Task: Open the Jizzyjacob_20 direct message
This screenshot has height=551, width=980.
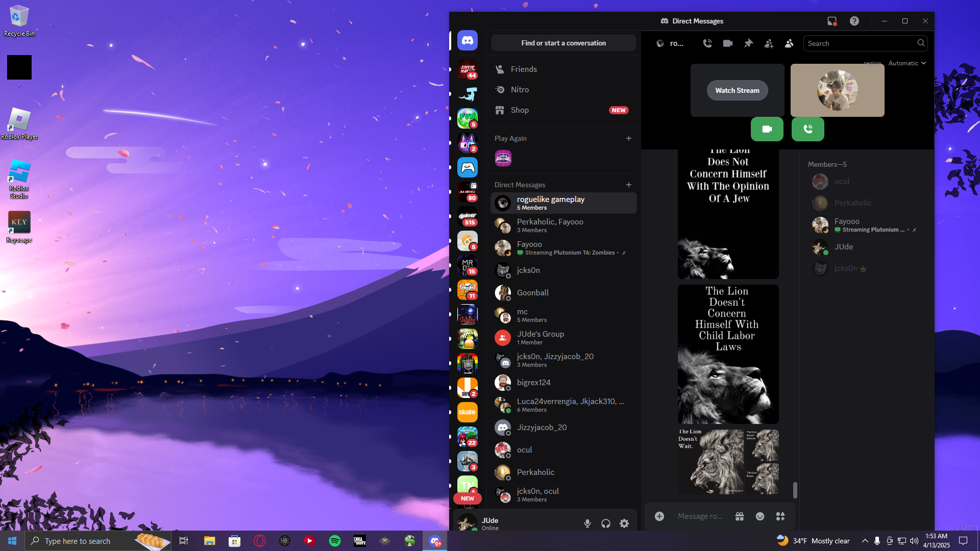Action: [x=563, y=428]
